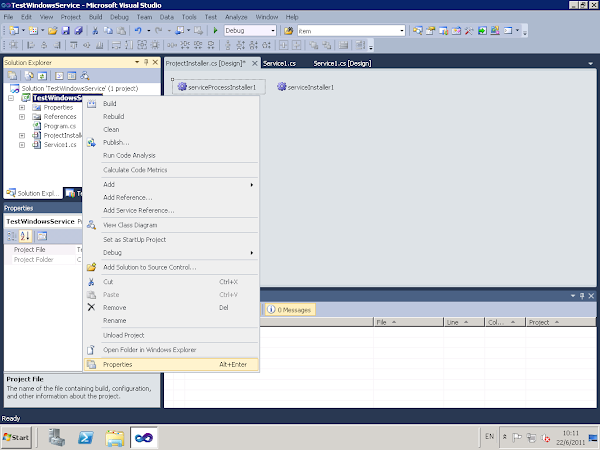Click the Show All Files icon in Solution Explorer
Image resolution: width=600 pixels, height=450 pixels.
[29, 76]
